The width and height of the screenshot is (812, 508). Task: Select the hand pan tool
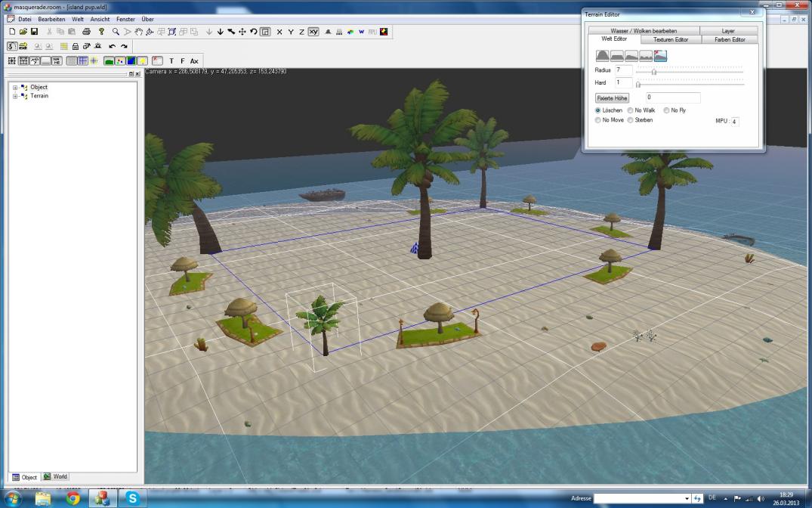(x=138, y=32)
